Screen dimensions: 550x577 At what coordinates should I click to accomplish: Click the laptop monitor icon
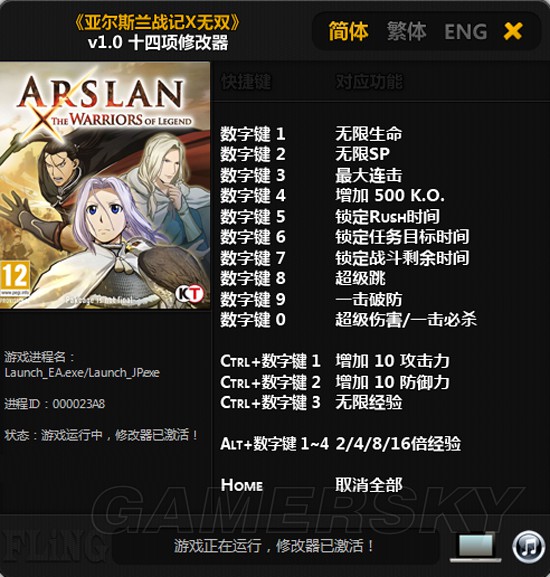[x=476, y=547]
